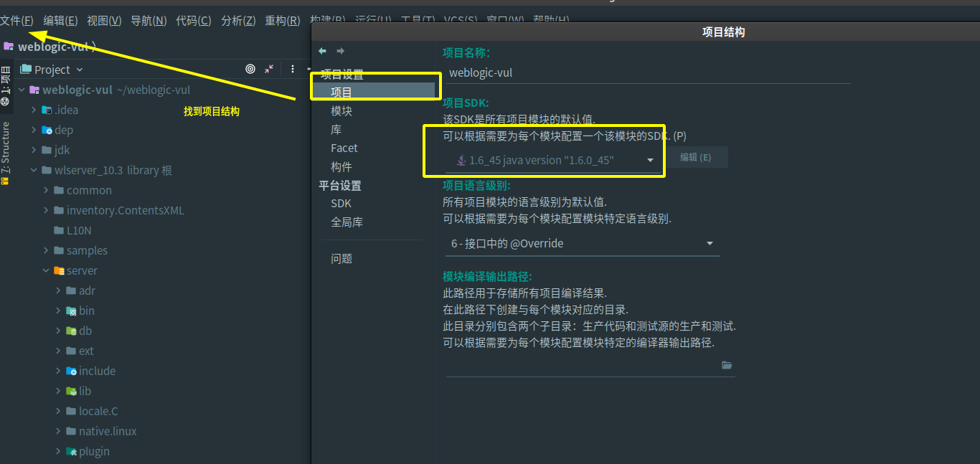Viewport: 980px width, 464px height.
Task: Select 模块 in project settings list
Action: (341, 111)
